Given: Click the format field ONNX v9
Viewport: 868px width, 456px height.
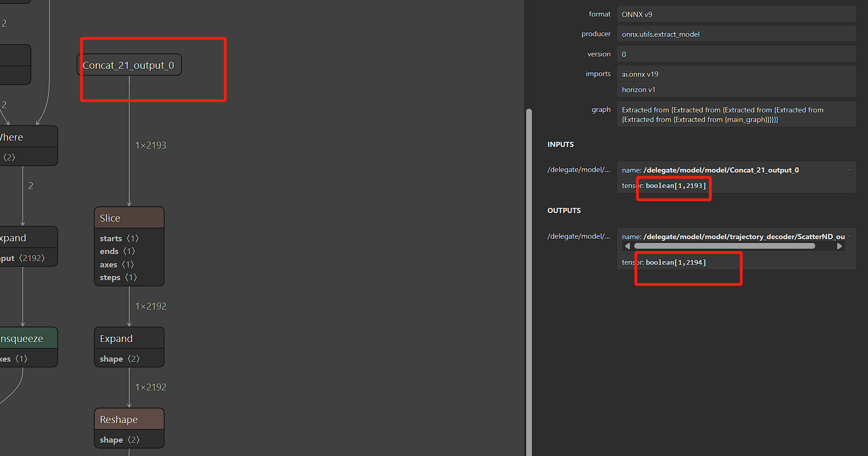Looking at the screenshot, I should pyautogui.click(x=736, y=14).
